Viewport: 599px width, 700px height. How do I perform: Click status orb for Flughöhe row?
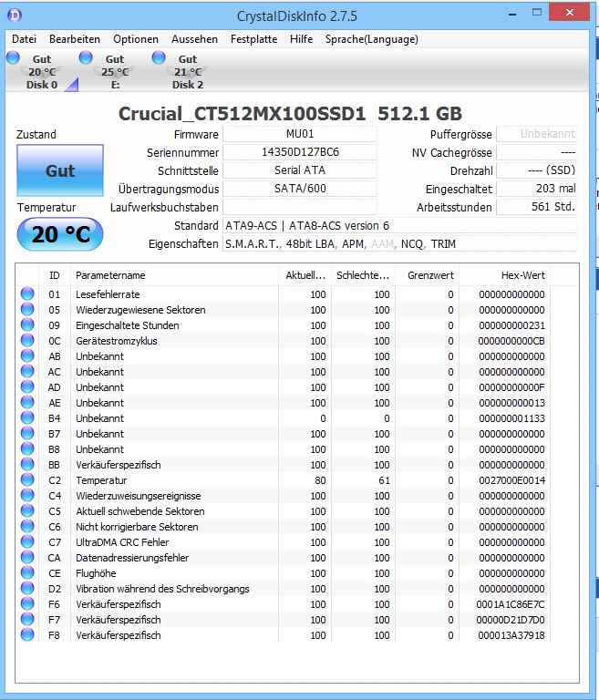pos(27,572)
